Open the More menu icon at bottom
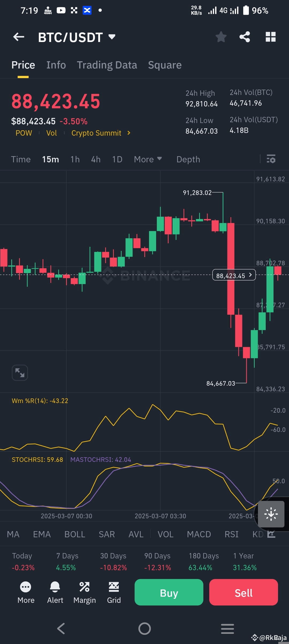 coord(26,593)
